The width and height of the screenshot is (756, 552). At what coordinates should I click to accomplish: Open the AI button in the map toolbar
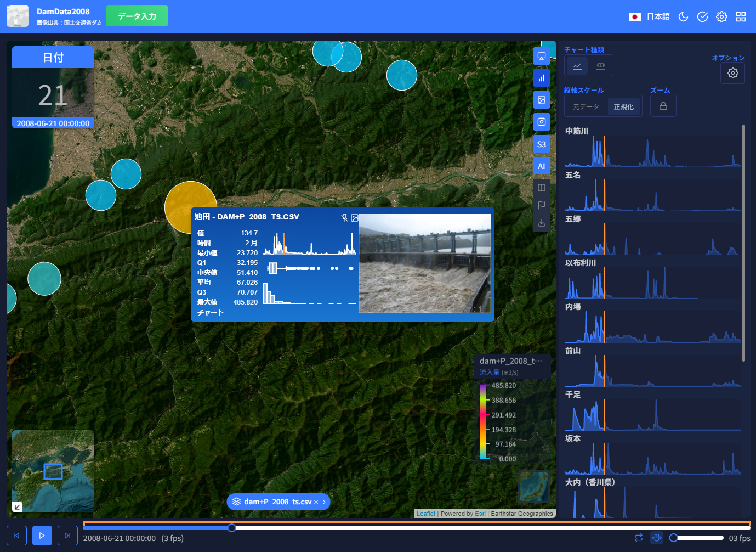542,166
